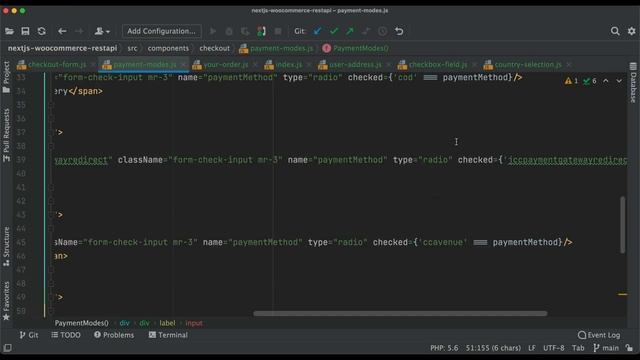Go to previous highlighted error arrow
The width and height of the screenshot is (640, 360).
point(606,81)
